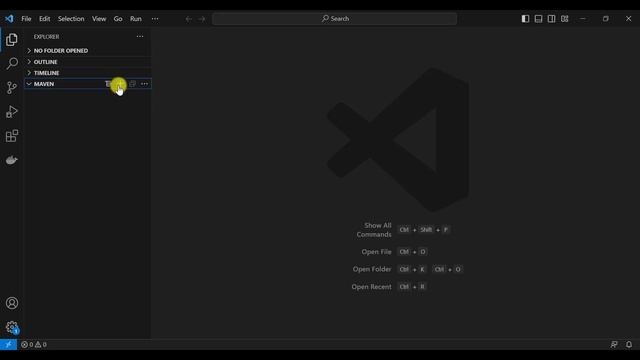The width and height of the screenshot is (640, 360).
Task: Click the remote window indicator in the status bar
Action: click(8, 344)
